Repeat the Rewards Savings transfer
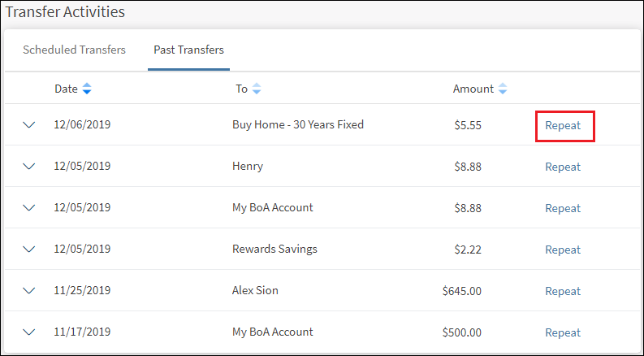The width and height of the screenshot is (644, 356). click(563, 250)
